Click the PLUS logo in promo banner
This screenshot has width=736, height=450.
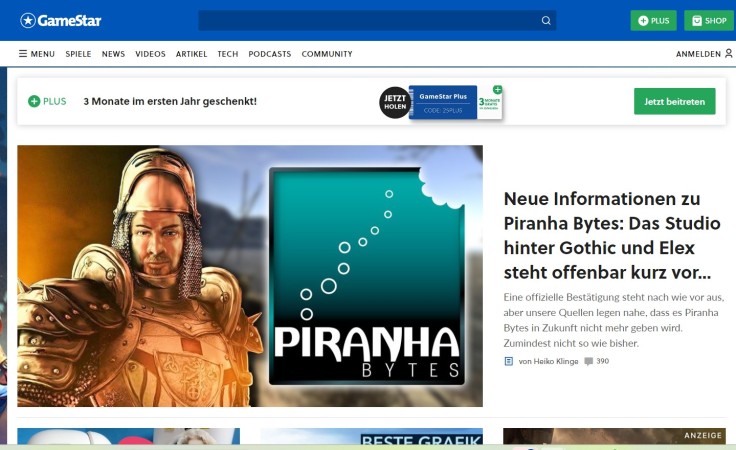(47, 101)
